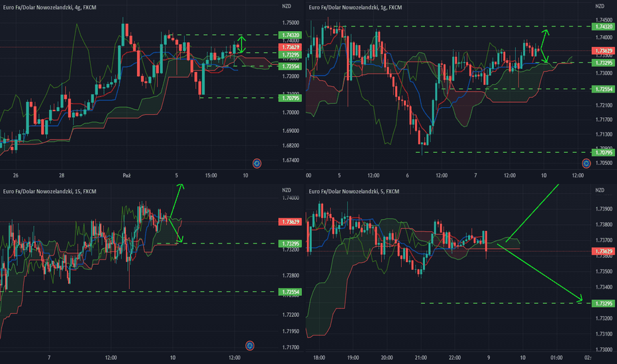Viewport: 617px width, 364px height.
Task: Open NZD currency selector on 1g chart
Action: [x=600, y=7]
